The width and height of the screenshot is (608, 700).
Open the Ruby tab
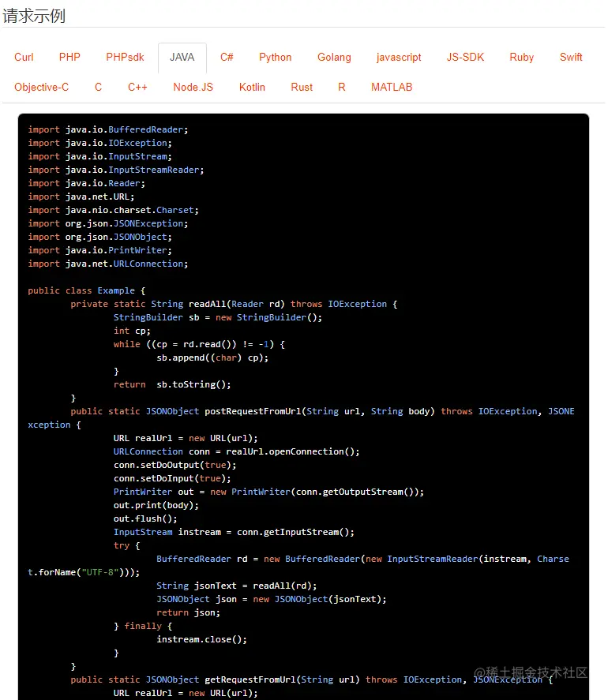coord(522,57)
